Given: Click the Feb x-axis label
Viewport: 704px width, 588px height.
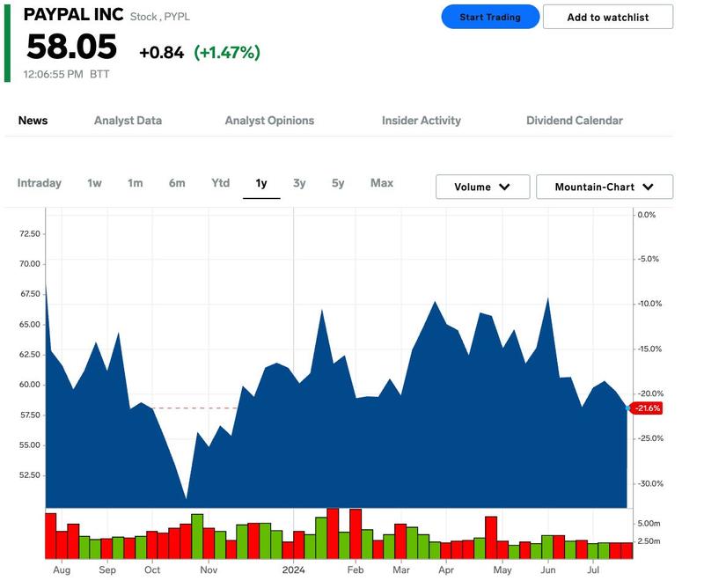Looking at the screenshot, I should (x=356, y=570).
